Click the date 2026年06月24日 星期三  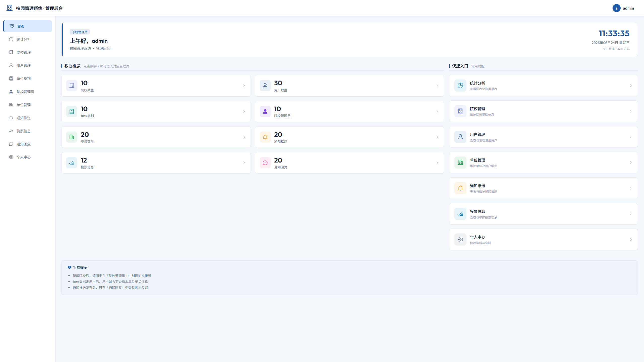click(x=611, y=43)
